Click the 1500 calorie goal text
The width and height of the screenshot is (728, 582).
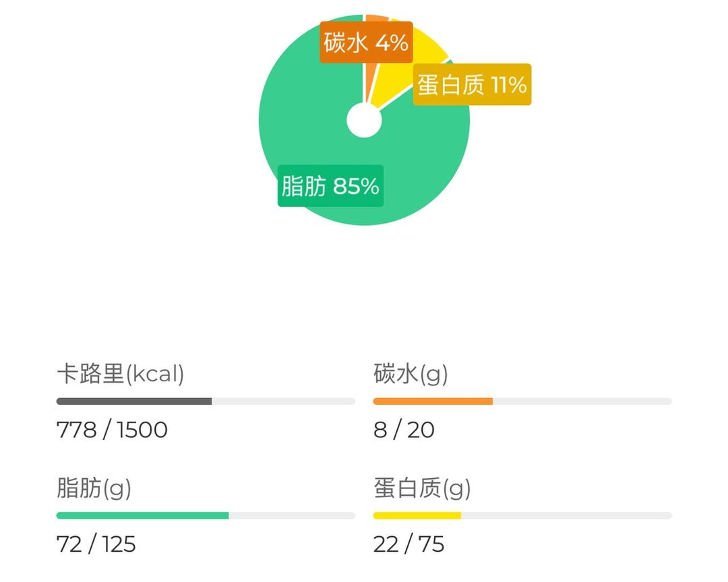(x=142, y=430)
